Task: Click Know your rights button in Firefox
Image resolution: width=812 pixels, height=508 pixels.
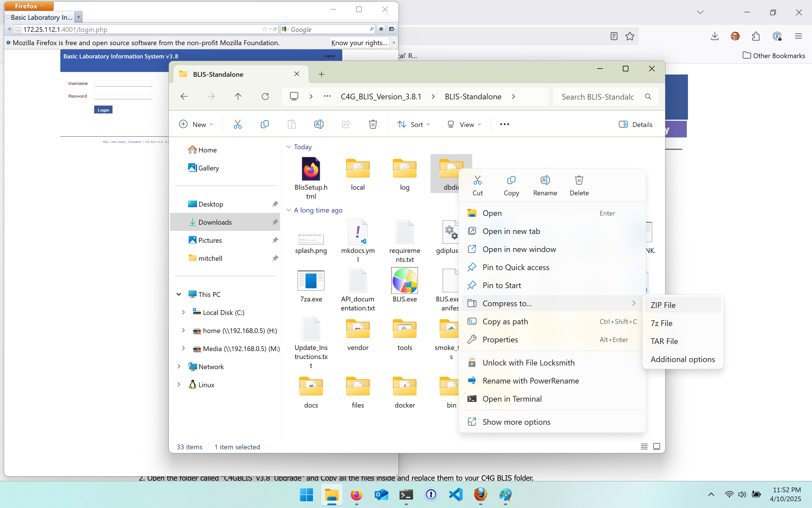Action: 359,43
